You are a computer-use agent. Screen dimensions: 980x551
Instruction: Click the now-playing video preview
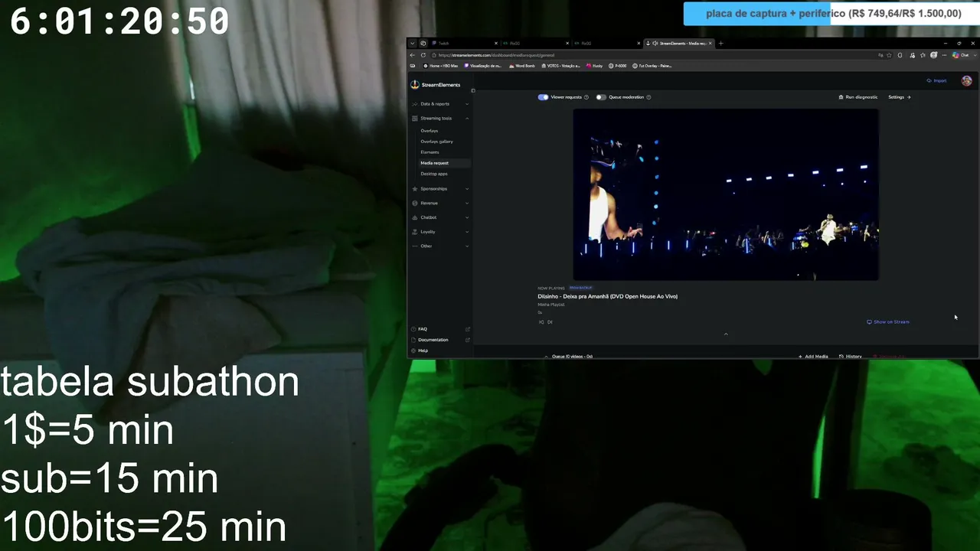point(726,194)
